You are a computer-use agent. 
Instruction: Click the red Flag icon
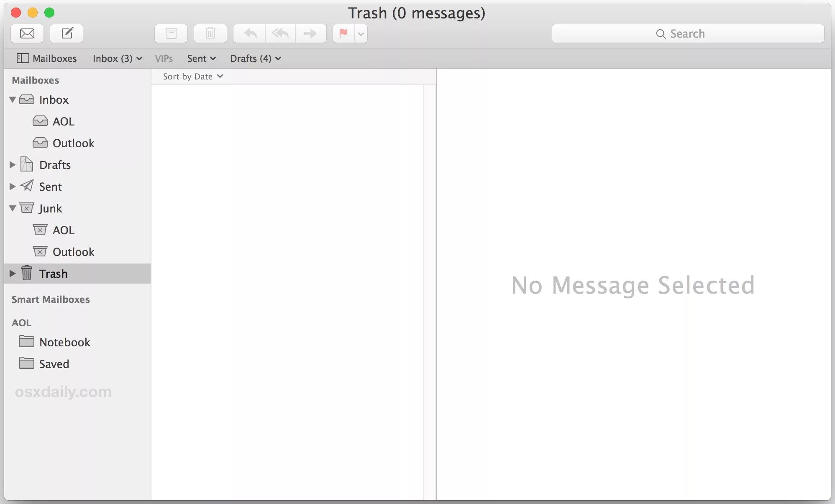tap(343, 33)
